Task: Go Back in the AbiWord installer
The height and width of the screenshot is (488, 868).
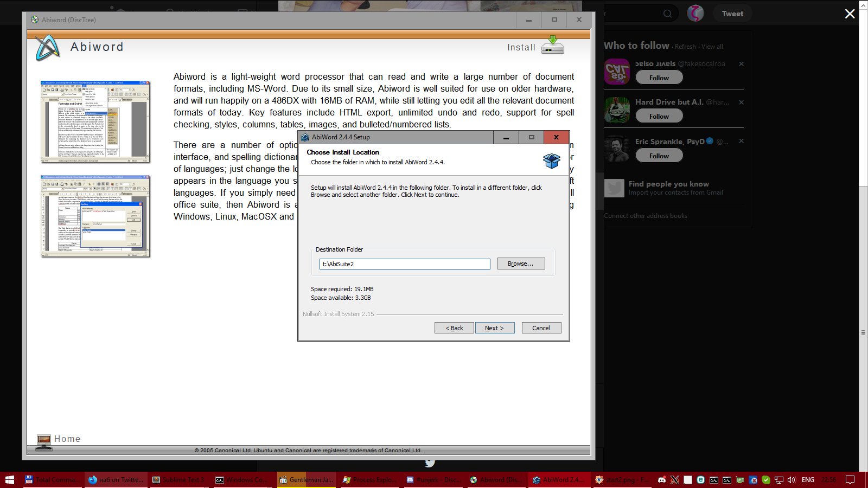Action: tap(454, 328)
